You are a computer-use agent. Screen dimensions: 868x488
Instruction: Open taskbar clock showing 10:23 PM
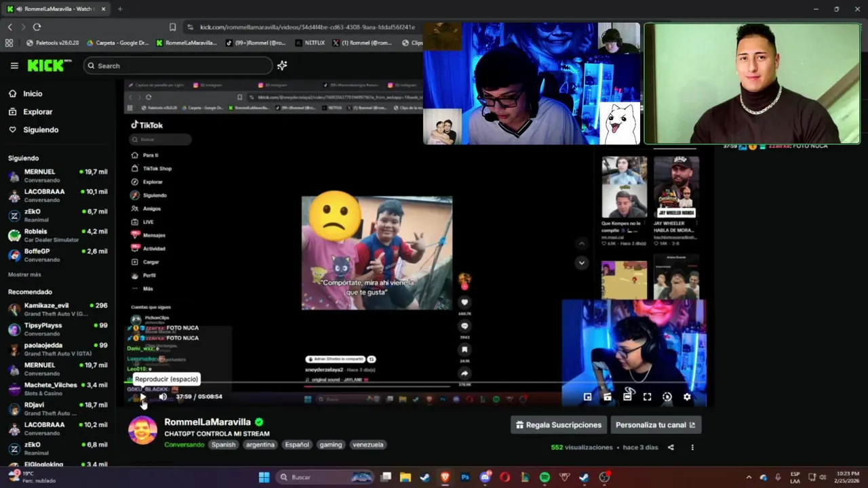(847, 477)
